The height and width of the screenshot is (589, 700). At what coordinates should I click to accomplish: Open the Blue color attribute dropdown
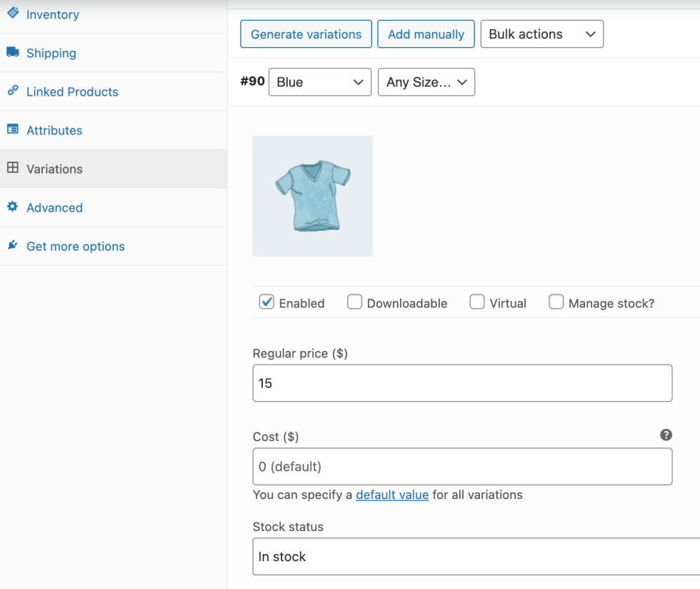point(319,82)
